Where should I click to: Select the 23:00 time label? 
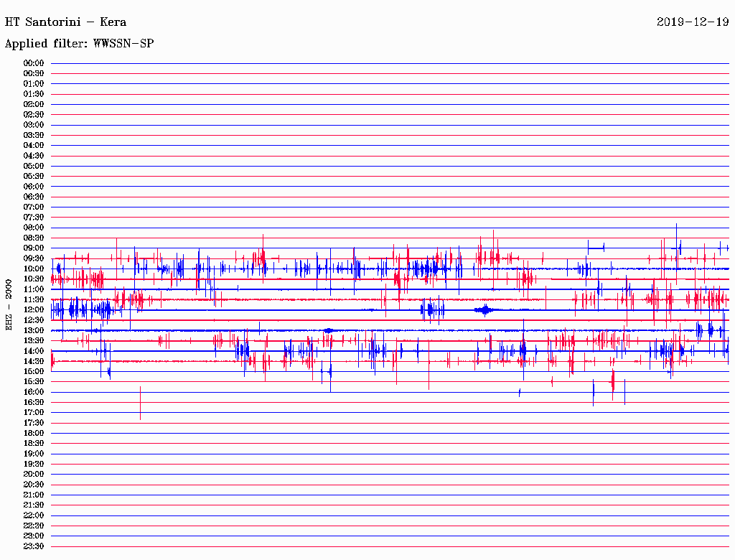[x=34, y=536]
